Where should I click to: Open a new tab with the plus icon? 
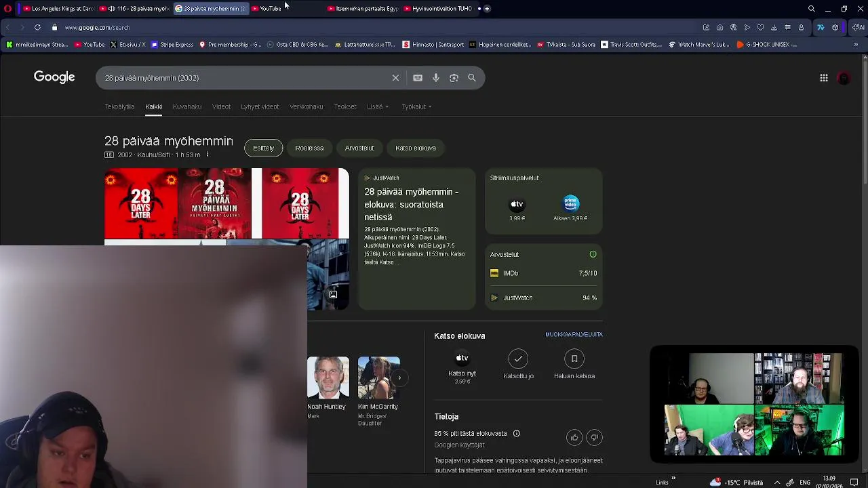[x=487, y=9]
